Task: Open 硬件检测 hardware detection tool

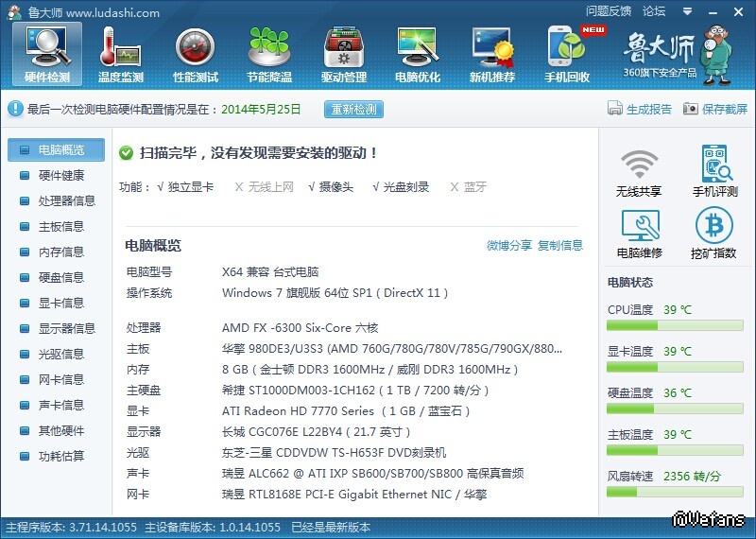Action: [47, 55]
